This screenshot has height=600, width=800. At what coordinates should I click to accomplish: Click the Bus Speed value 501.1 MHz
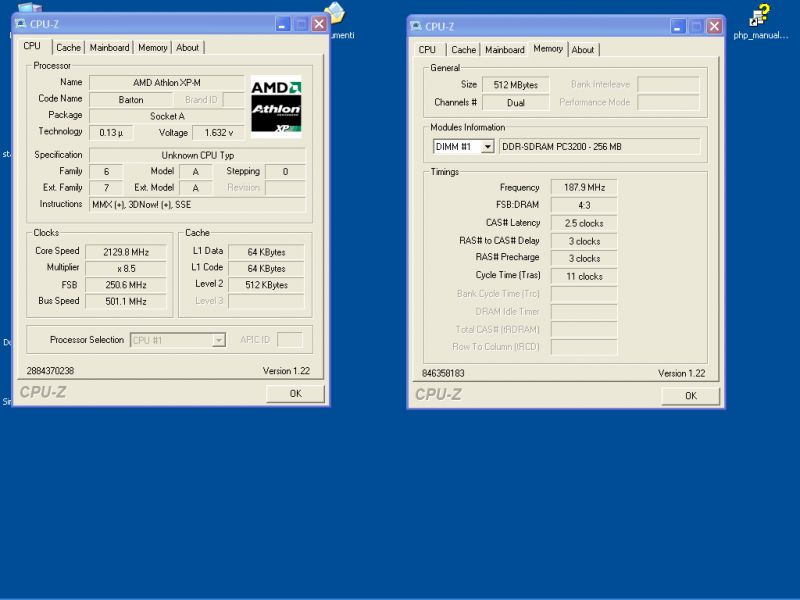click(x=126, y=302)
